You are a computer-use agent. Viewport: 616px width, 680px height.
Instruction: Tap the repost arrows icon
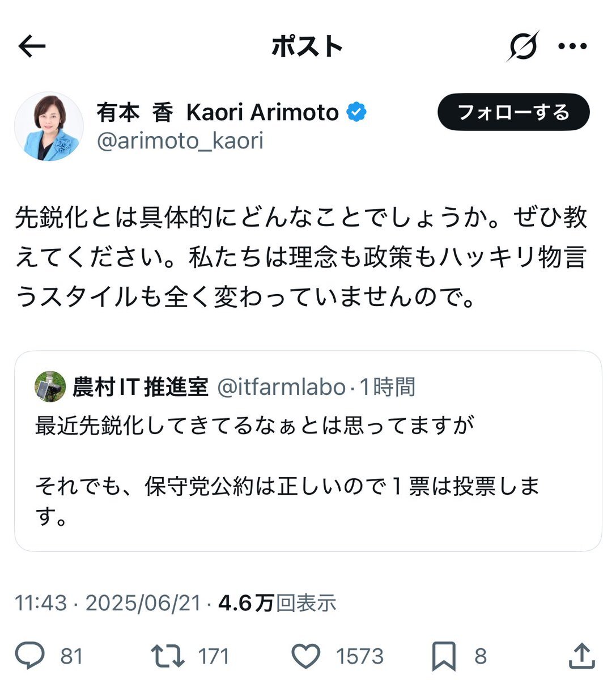coord(168,656)
